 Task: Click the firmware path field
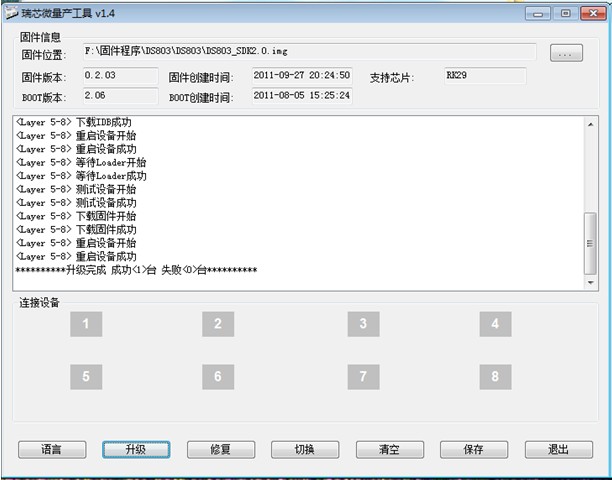[x=310, y=52]
